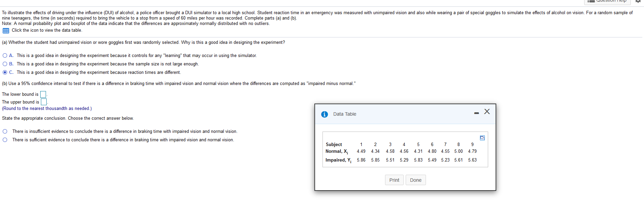
Task: Click the Print button in the dialog
Action: pos(394,180)
